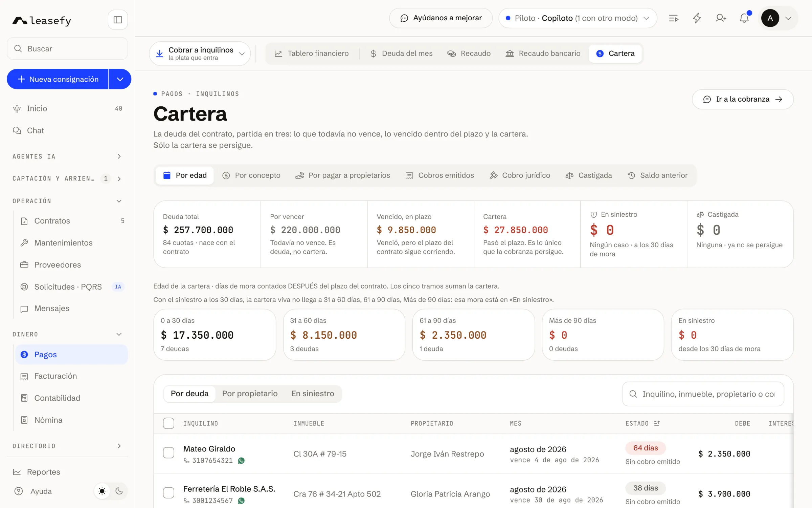Check the Ferretería El Roble row checkbox
This screenshot has height=508, width=812.
[x=168, y=493]
